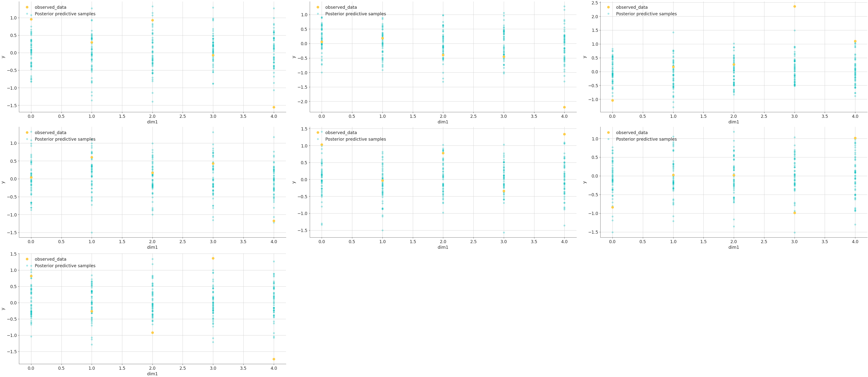Click yellow observed point at dim1 4.0, top-left plot
868x377 pixels.
coord(274,107)
